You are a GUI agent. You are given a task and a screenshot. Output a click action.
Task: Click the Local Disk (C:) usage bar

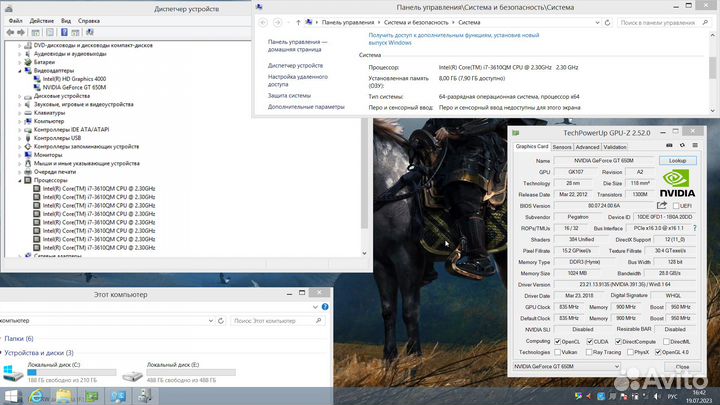point(72,372)
